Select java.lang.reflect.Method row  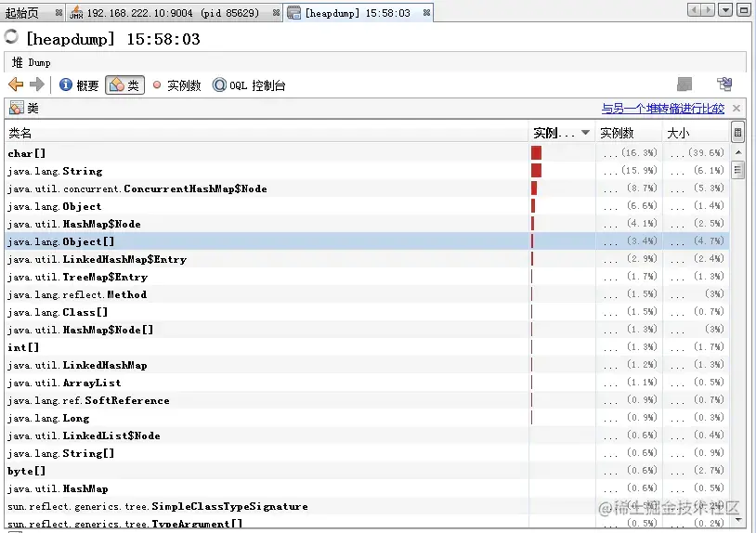pyautogui.click(x=367, y=294)
